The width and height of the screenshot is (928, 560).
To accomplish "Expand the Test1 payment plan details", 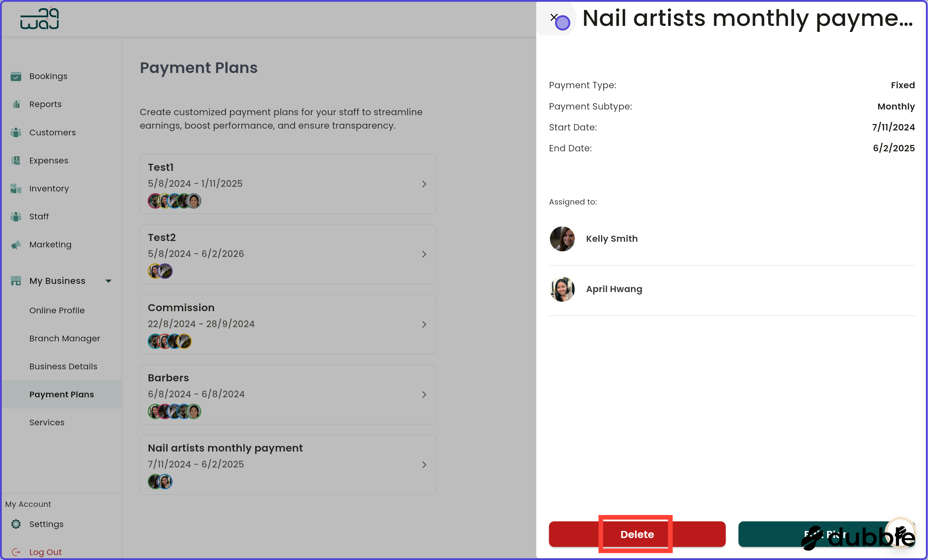I will tap(424, 184).
